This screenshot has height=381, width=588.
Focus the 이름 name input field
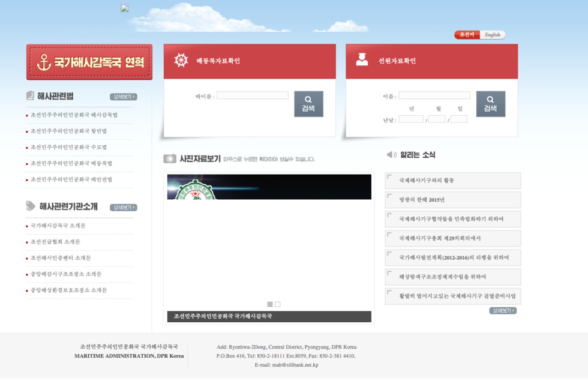click(x=434, y=95)
